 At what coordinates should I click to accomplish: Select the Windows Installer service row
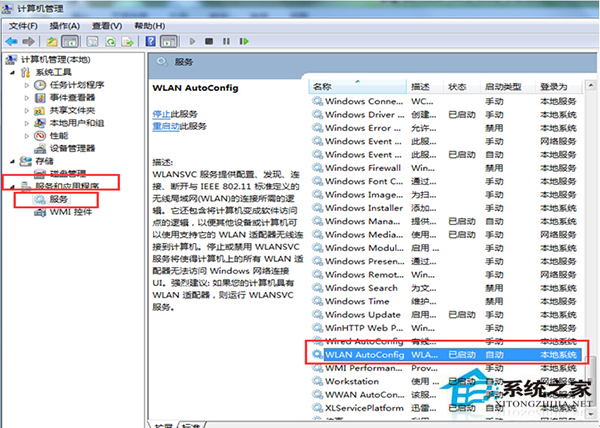pos(446,208)
